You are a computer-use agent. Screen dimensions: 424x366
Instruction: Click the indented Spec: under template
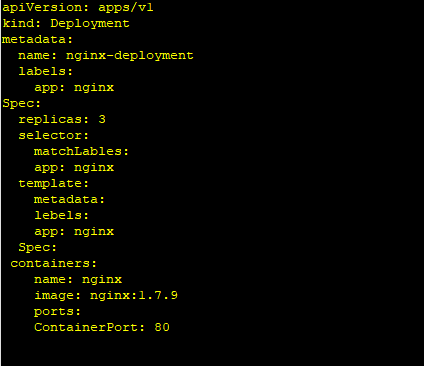pos(37,247)
